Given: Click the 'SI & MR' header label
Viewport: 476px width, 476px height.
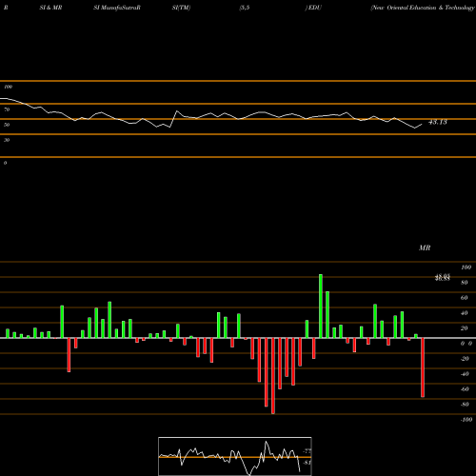Looking at the screenshot, I should [50, 8].
